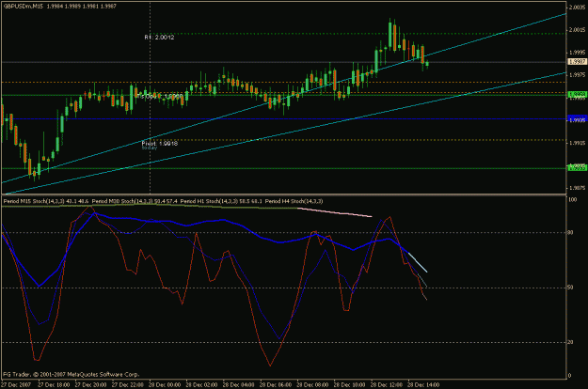Click the 2.0015 price axis value

577,30
